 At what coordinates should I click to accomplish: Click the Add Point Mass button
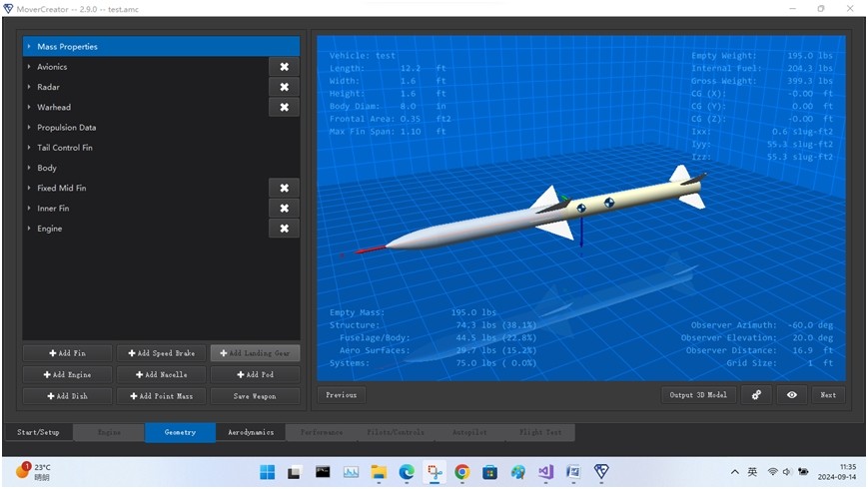(x=161, y=396)
